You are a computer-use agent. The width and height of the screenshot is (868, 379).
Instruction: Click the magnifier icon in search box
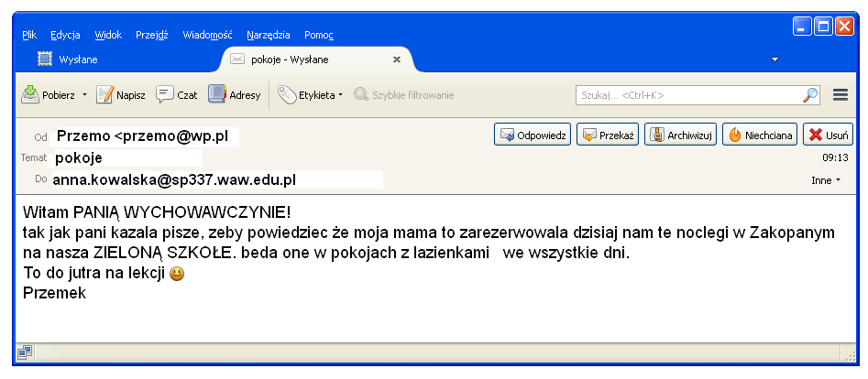[x=810, y=94]
